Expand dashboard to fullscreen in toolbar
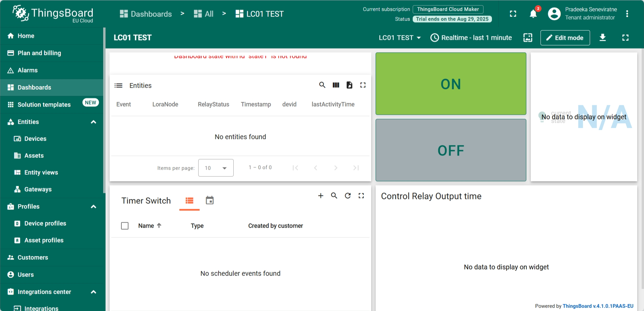Screen dimensions: 644x311 tap(625, 38)
